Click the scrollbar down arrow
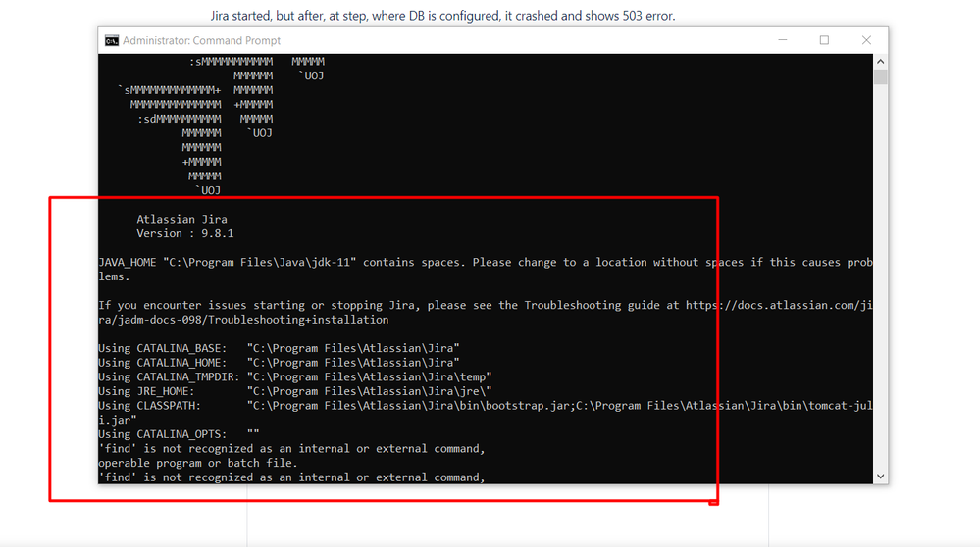 coord(880,477)
